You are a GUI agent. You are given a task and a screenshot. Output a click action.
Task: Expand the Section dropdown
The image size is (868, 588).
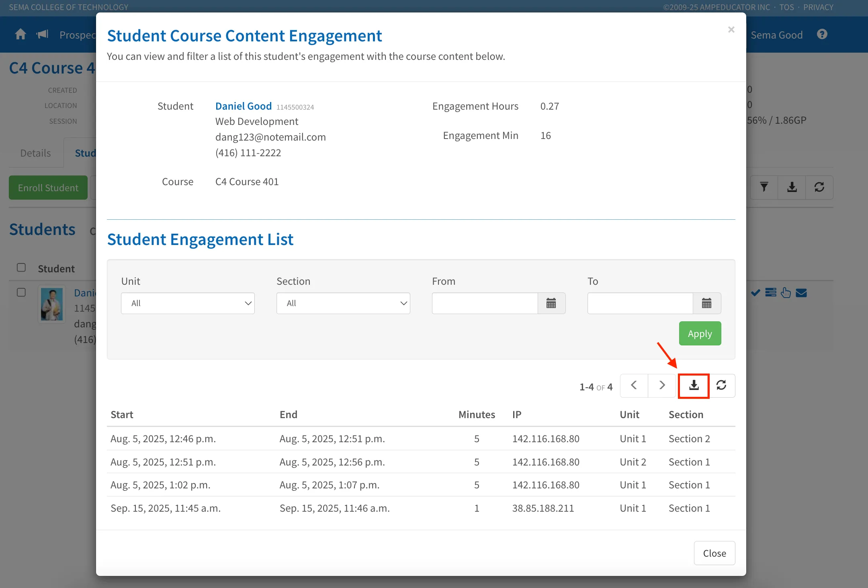(343, 303)
